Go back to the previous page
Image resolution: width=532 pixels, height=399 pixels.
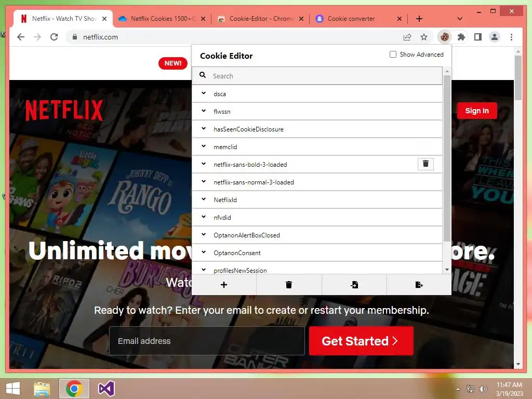[21, 37]
